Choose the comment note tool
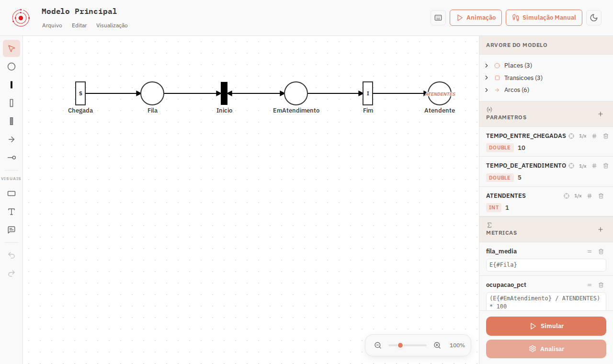This screenshot has width=613, height=364. tap(11, 230)
